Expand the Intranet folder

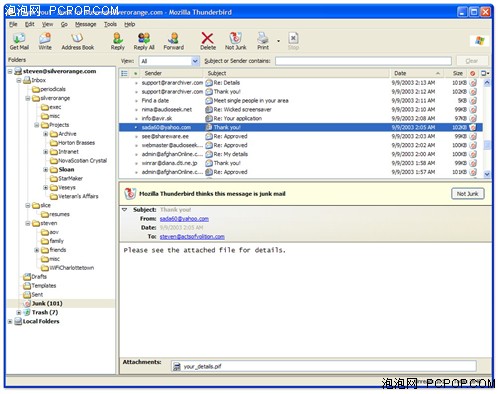[x=46, y=152]
